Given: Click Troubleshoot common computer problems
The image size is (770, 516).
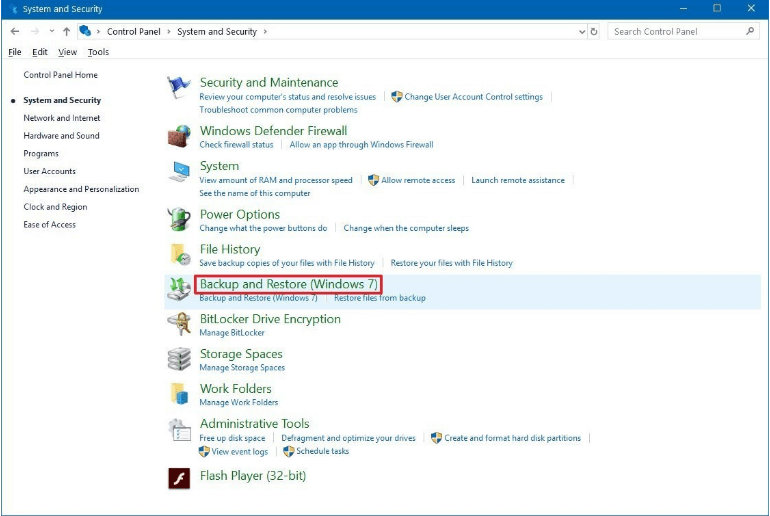Looking at the screenshot, I should (x=278, y=109).
